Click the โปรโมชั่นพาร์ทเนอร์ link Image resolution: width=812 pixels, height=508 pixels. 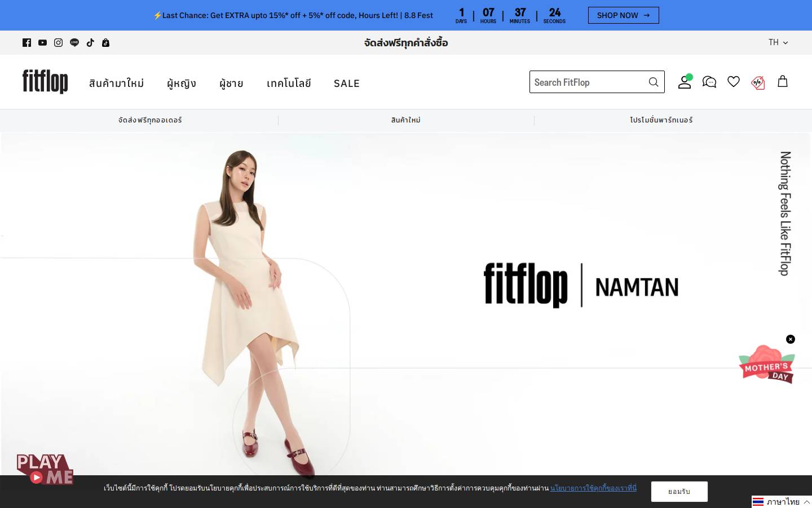pos(661,120)
